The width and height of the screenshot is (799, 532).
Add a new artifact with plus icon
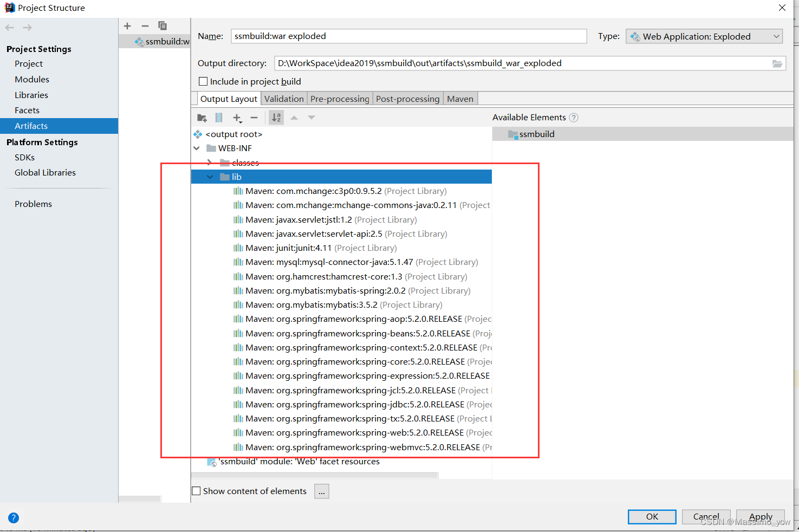point(127,26)
